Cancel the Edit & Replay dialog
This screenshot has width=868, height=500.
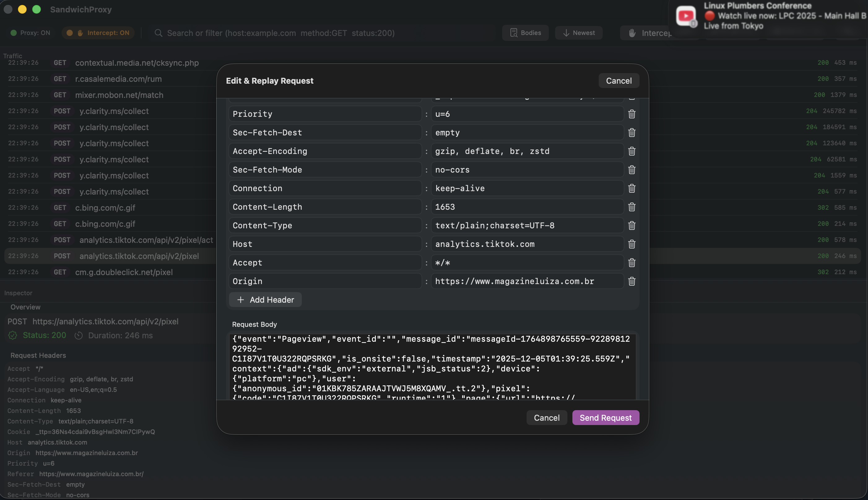pyautogui.click(x=618, y=80)
